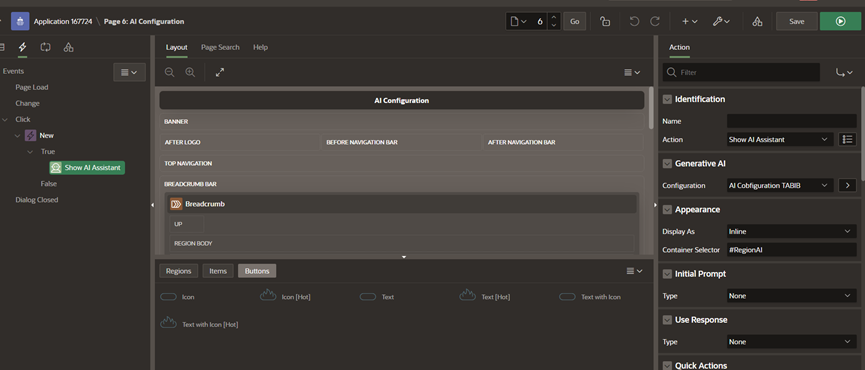Open the layout options menu
The image size is (865, 370).
click(633, 72)
